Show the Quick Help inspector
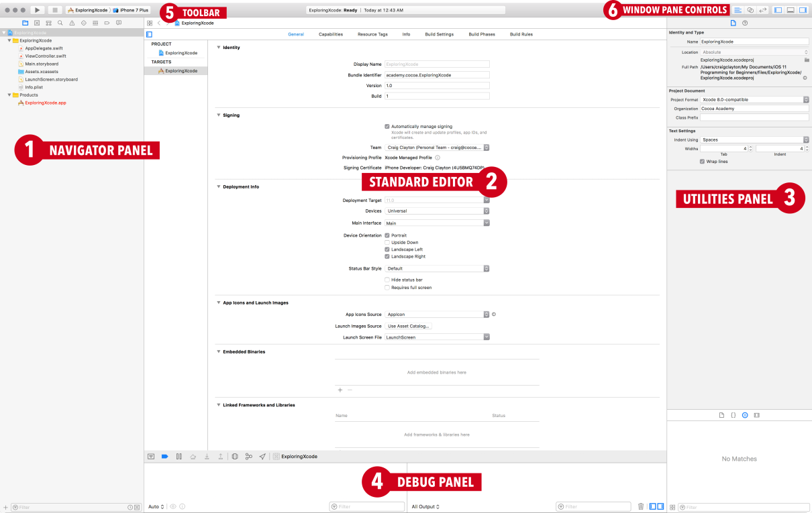The image size is (812, 513). point(745,23)
